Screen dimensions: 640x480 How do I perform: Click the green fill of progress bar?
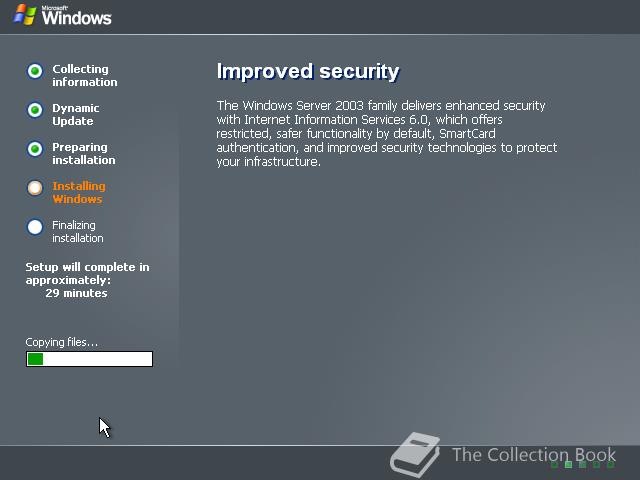[35, 359]
